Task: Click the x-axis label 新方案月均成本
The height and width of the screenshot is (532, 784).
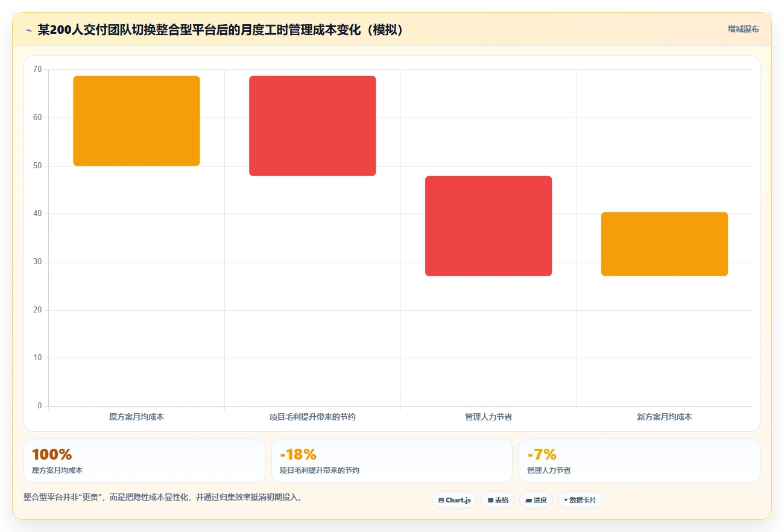Action: coord(665,417)
